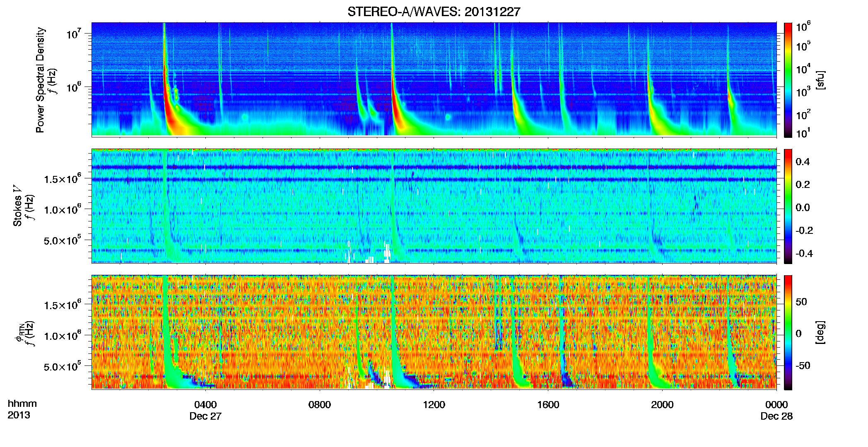
Task: Click the 0.2 label on Stokes color bar
Action: [x=803, y=185]
